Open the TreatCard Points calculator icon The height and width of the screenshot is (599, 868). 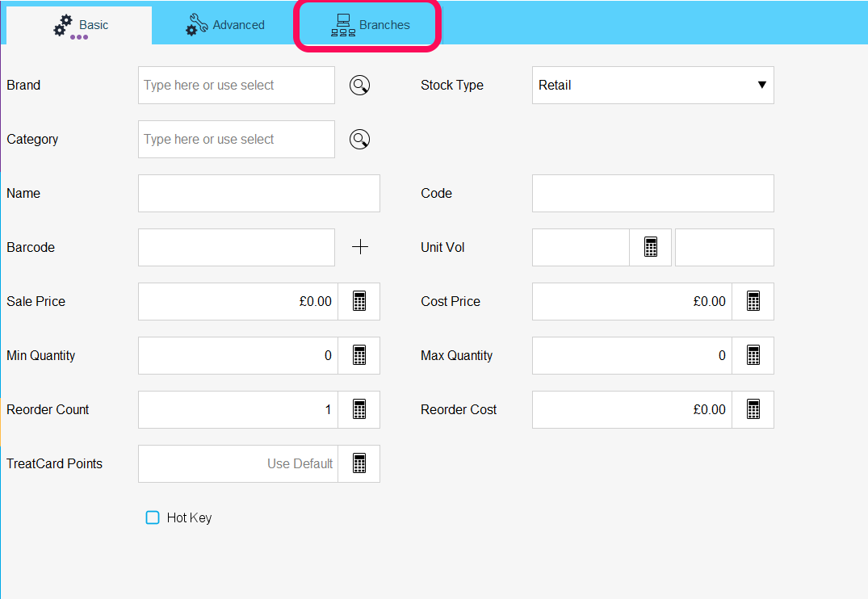pos(359,463)
